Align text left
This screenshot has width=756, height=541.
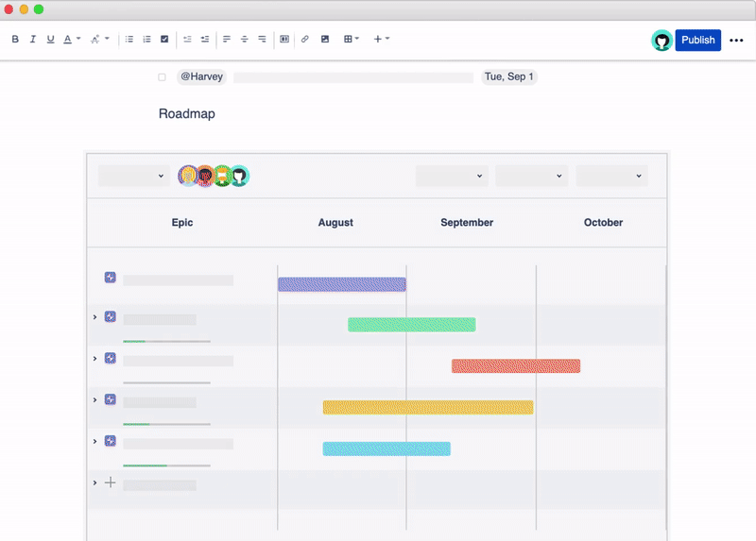(227, 39)
